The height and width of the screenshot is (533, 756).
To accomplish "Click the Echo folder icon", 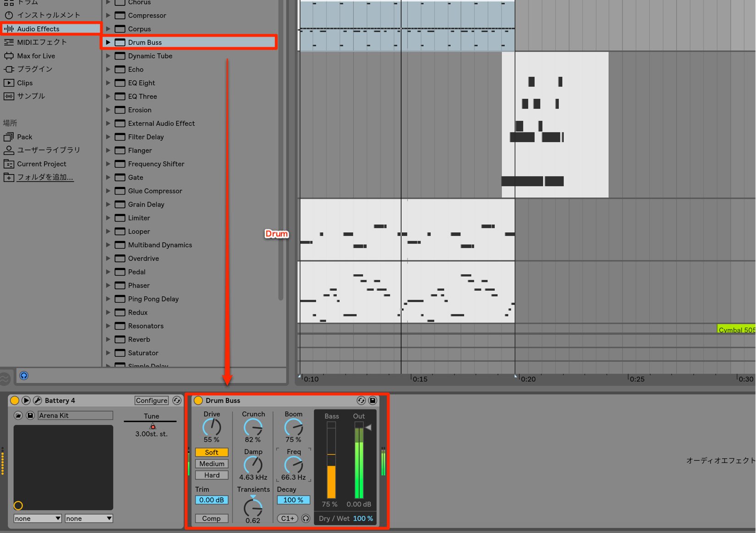I will click(x=120, y=70).
